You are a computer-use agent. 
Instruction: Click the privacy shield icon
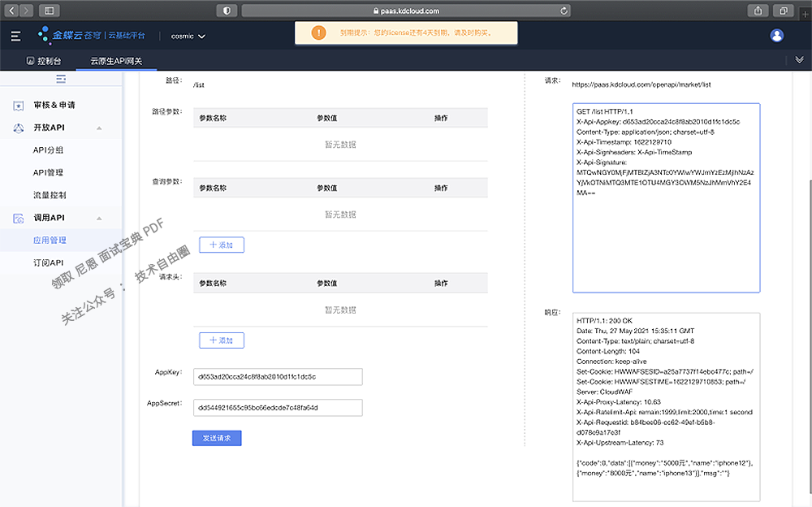(x=227, y=11)
